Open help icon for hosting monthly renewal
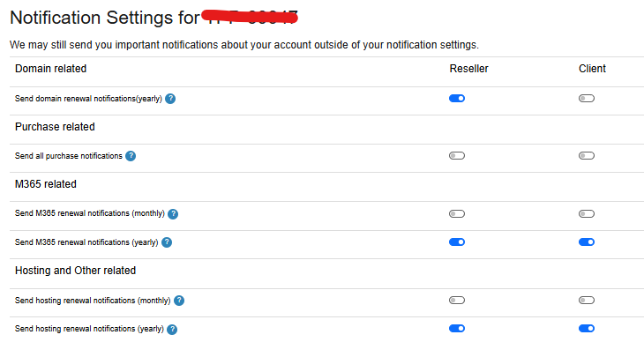644x357 pixels. [179, 301]
